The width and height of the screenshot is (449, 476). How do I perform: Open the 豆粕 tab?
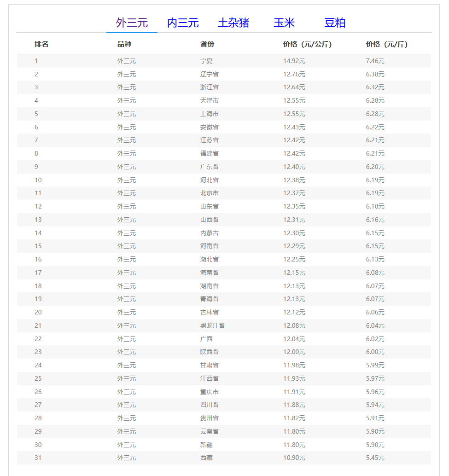[335, 23]
